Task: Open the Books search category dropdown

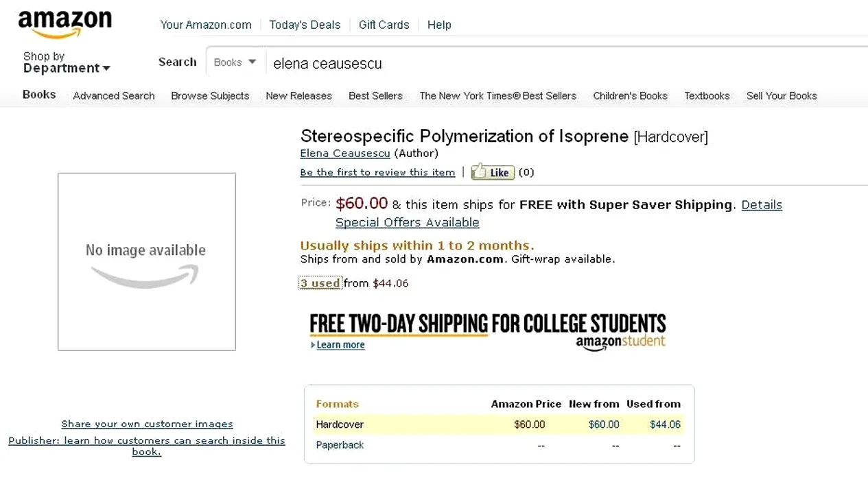Action: click(235, 62)
